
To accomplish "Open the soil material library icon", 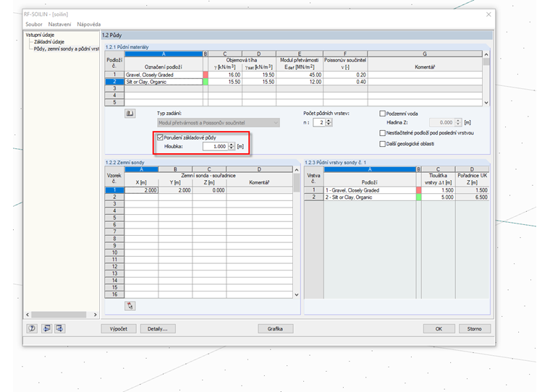I will 130,114.
